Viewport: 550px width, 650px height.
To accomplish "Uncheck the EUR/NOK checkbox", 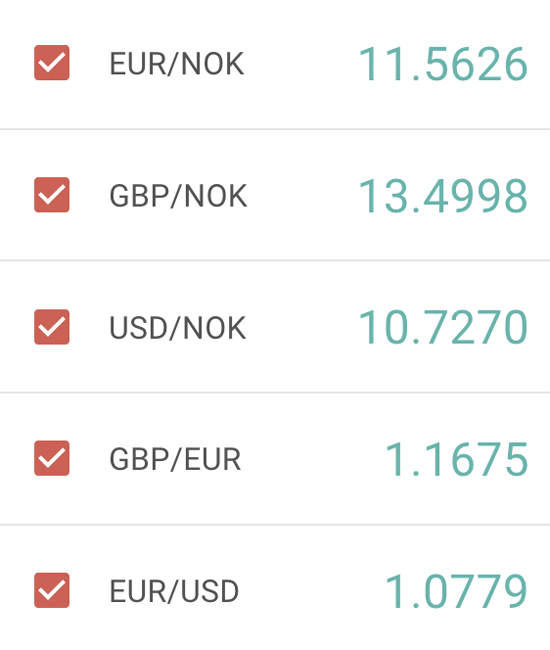I will pyautogui.click(x=51, y=63).
